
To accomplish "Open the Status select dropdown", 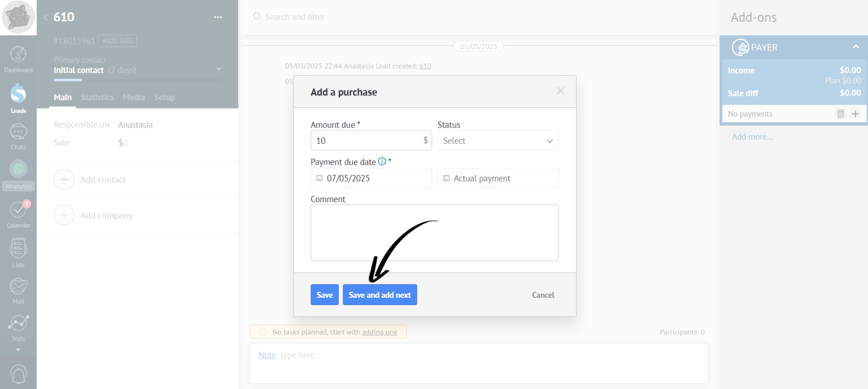I will click(498, 141).
